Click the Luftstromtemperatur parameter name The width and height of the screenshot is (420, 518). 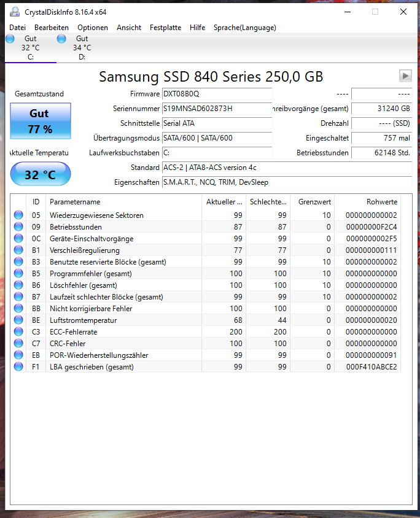click(x=84, y=320)
